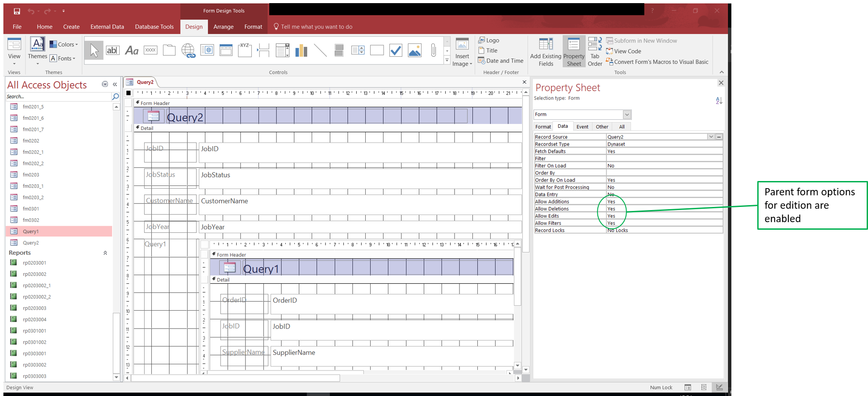
Task: Select the Image control icon
Action: [414, 51]
